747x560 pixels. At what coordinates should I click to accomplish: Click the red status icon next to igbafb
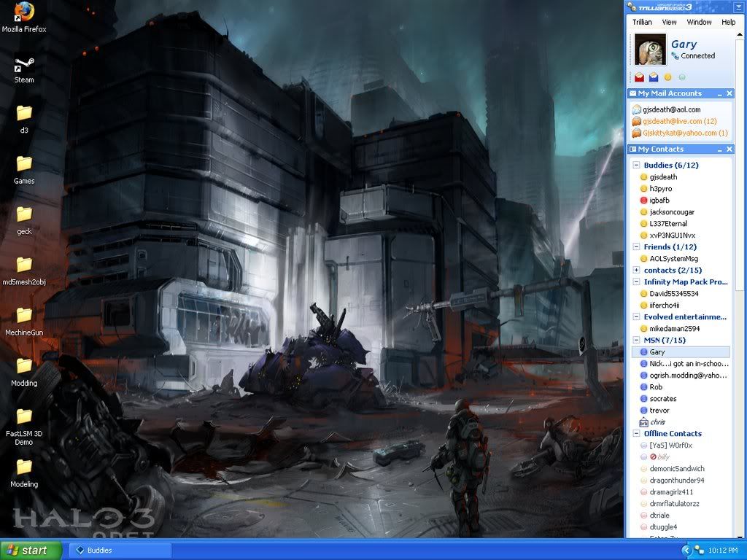pos(643,201)
